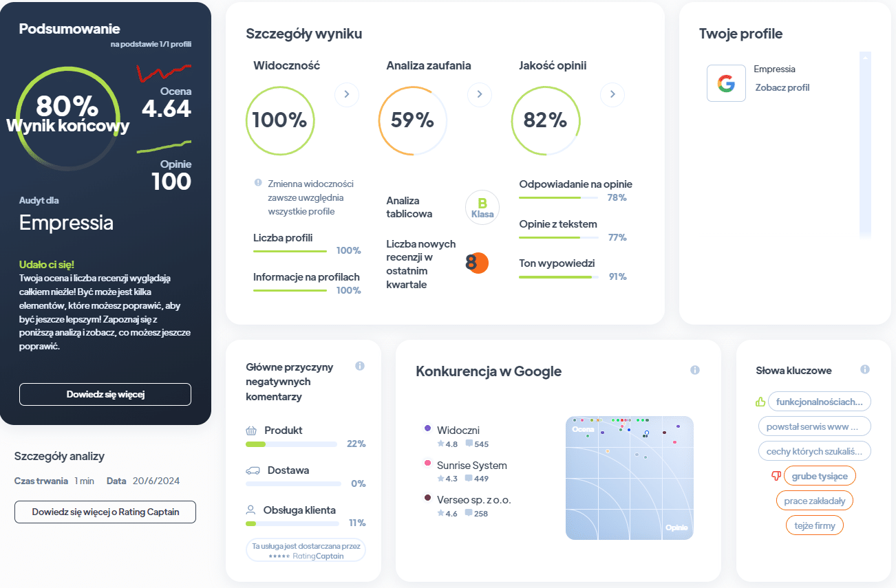Image resolution: width=896 pixels, height=588 pixels.
Task: Click the Obsługa klienta person icon
Action: tap(250, 510)
